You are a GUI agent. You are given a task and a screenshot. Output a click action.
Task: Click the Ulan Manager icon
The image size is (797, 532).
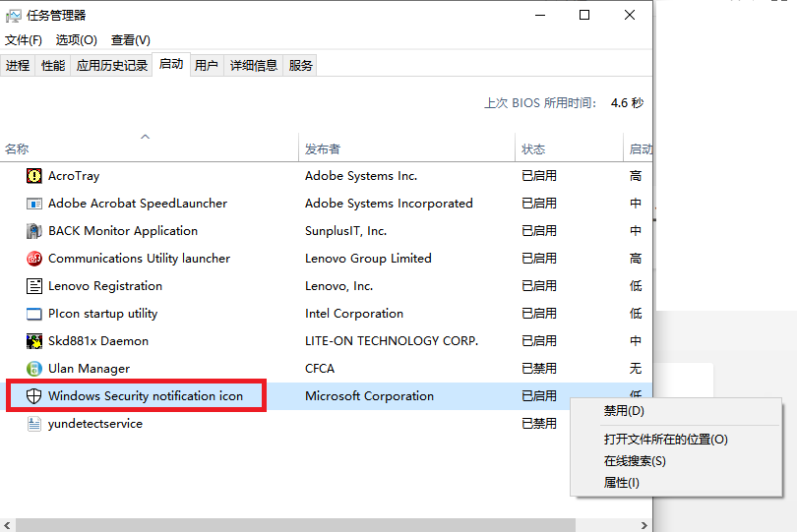click(x=34, y=369)
